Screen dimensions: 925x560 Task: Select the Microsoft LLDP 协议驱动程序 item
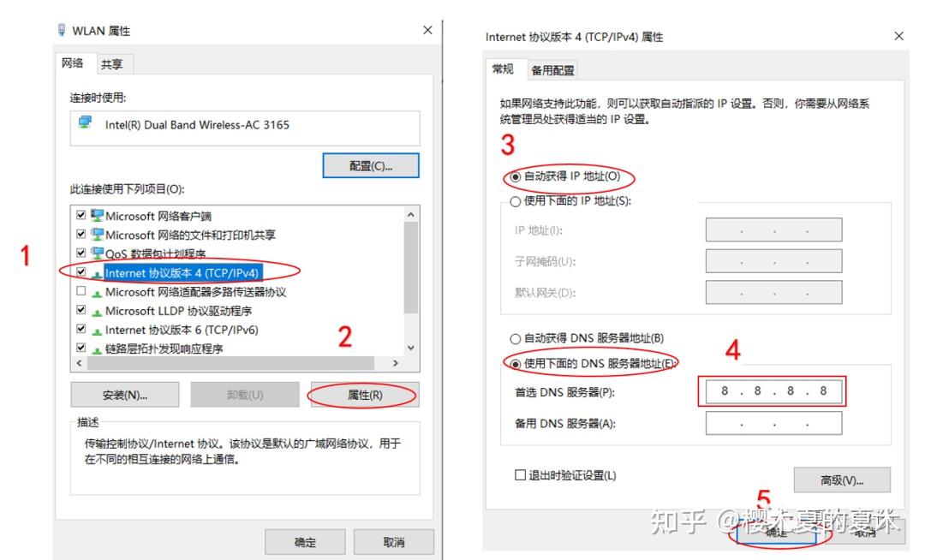coord(178,311)
